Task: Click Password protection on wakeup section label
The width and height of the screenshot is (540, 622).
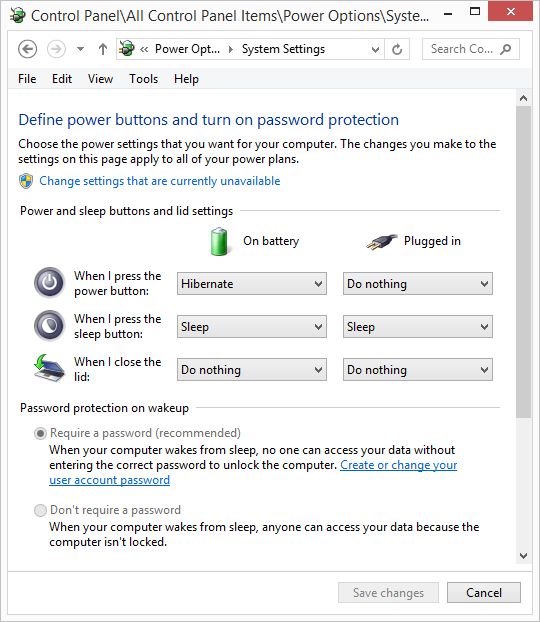Action: [104, 408]
